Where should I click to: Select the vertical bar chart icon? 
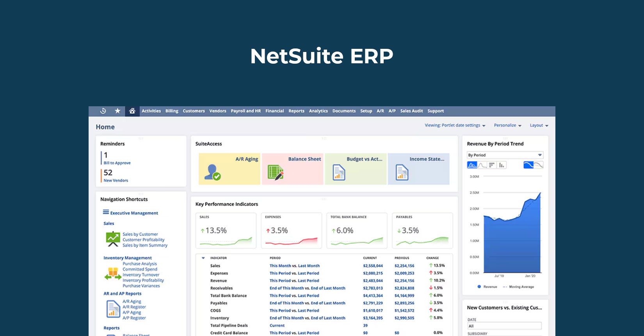click(x=502, y=165)
